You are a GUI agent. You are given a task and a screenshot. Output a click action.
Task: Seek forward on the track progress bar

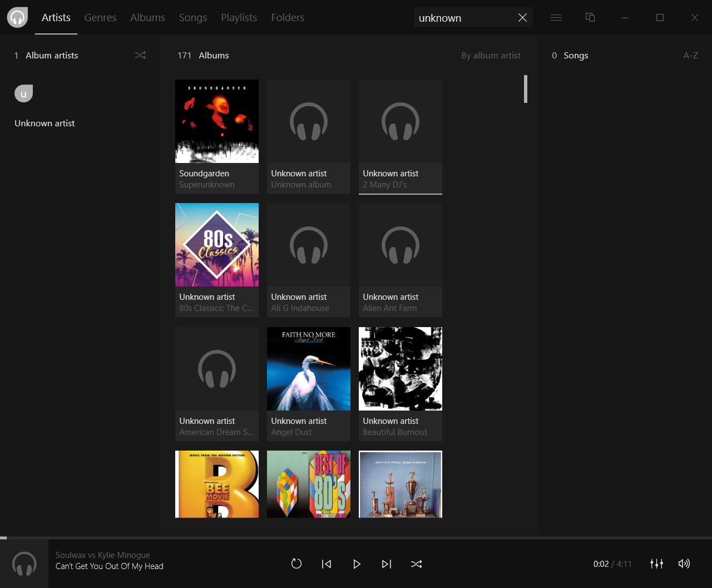[x=356, y=537]
